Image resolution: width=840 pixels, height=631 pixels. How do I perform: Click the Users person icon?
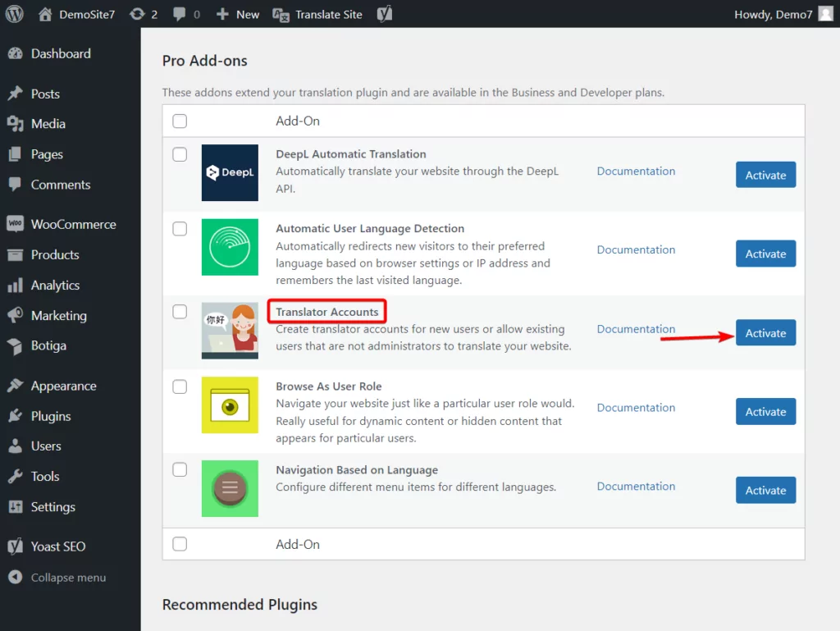pos(16,446)
